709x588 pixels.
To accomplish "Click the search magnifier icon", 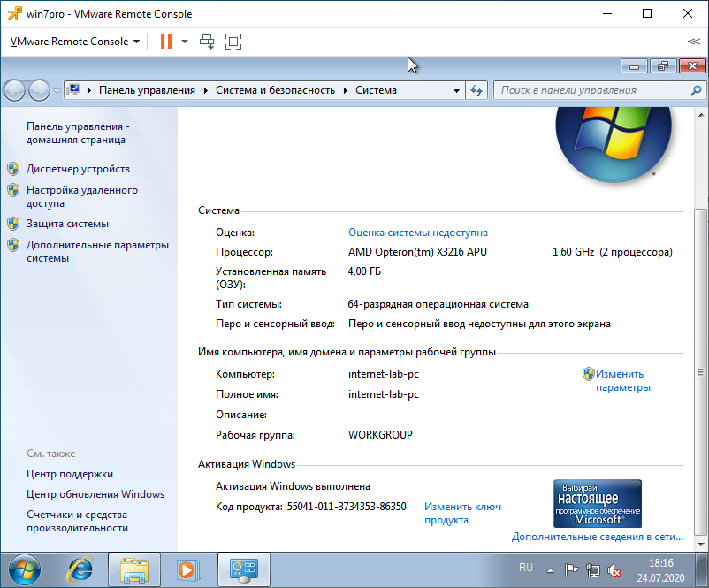I will [696, 90].
